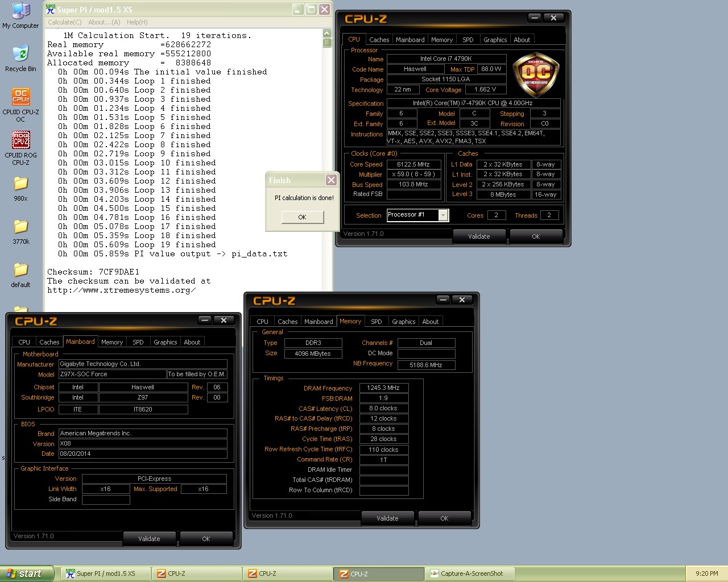Click OK in Memory window
Image resolution: width=728 pixels, height=582 pixels.
(x=444, y=518)
